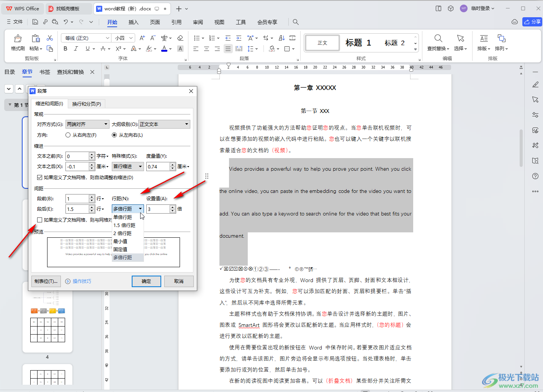The width and height of the screenshot is (543, 392).
Task: Decrease paragraph indent
Action: (x=228, y=38)
